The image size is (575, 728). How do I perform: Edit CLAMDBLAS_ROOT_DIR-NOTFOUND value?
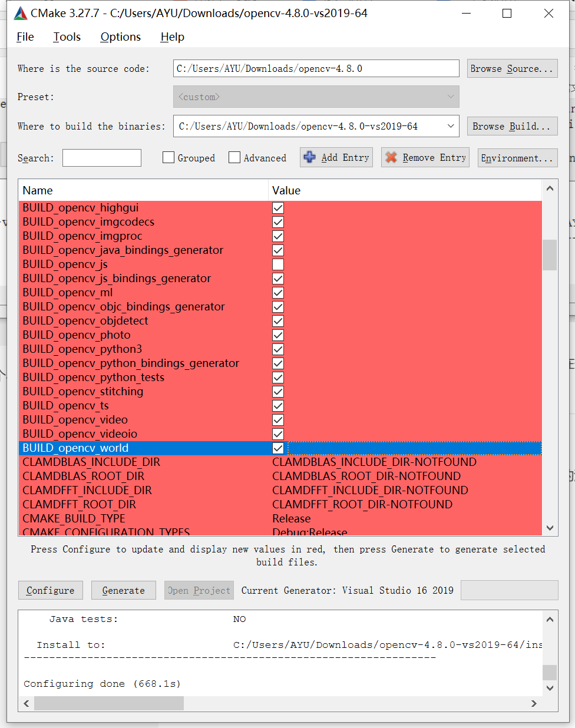pos(366,476)
